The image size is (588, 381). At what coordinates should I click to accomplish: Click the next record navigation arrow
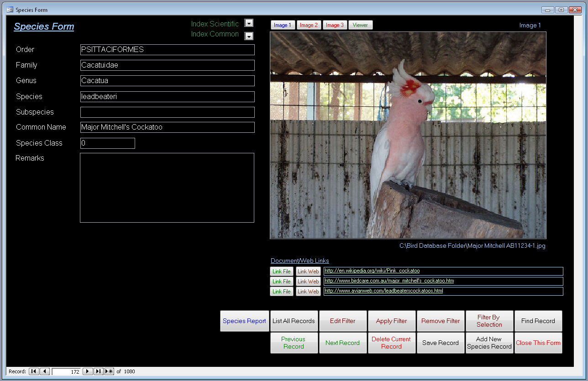[87, 371]
